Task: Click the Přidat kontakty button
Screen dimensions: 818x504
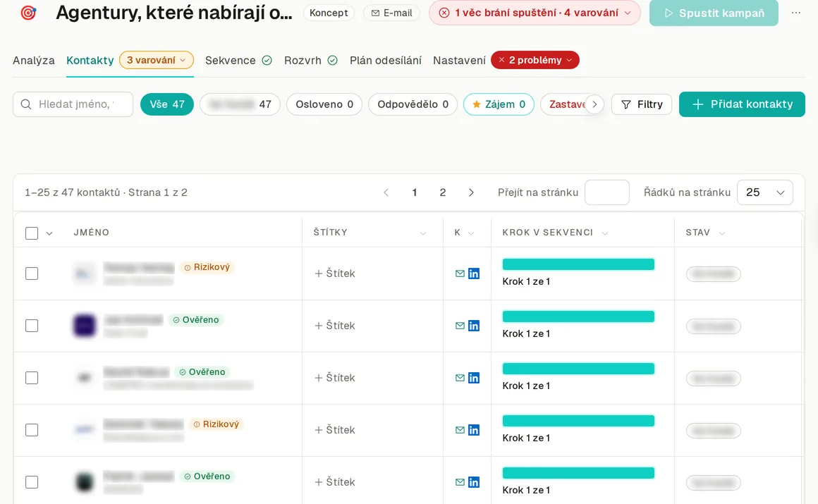Action: (x=742, y=104)
